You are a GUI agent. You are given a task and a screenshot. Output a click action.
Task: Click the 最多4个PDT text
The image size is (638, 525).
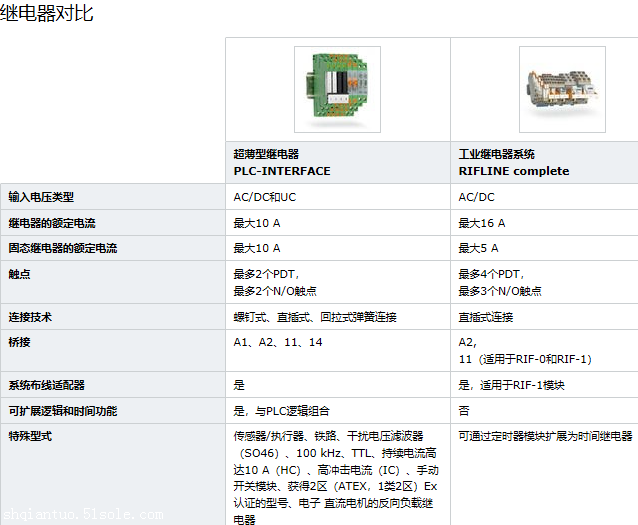pos(491,274)
